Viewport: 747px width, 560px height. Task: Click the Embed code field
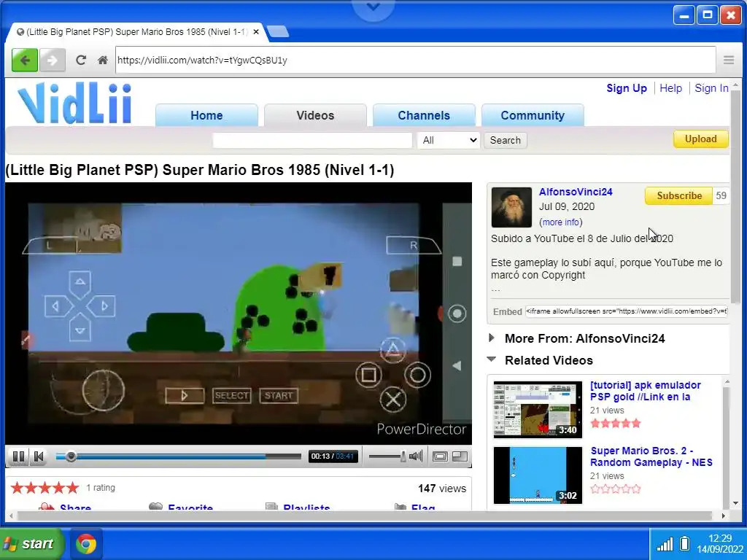626,311
